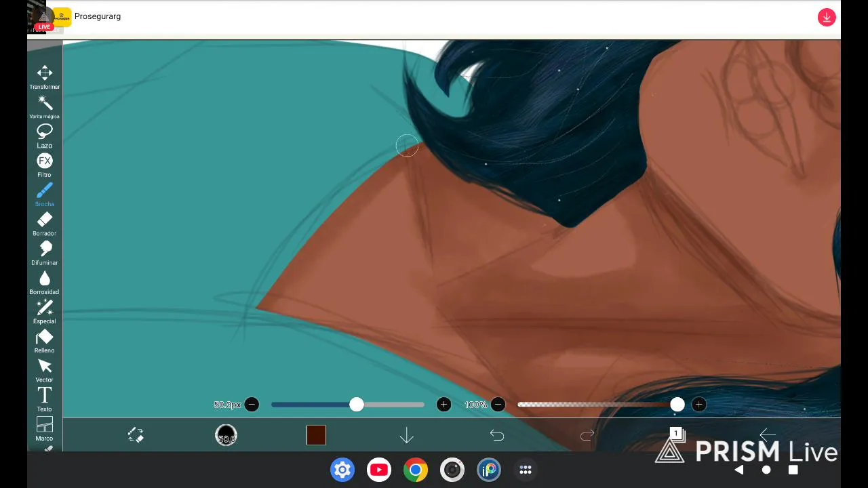The width and height of the screenshot is (868, 488).
Task: Click the red download button
Action: 826,18
